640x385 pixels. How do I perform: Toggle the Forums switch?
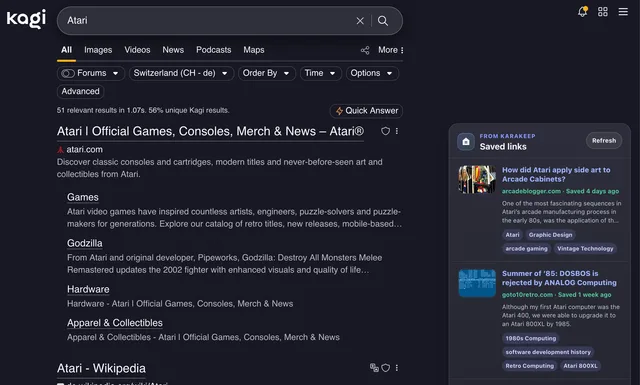(x=67, y=73)
